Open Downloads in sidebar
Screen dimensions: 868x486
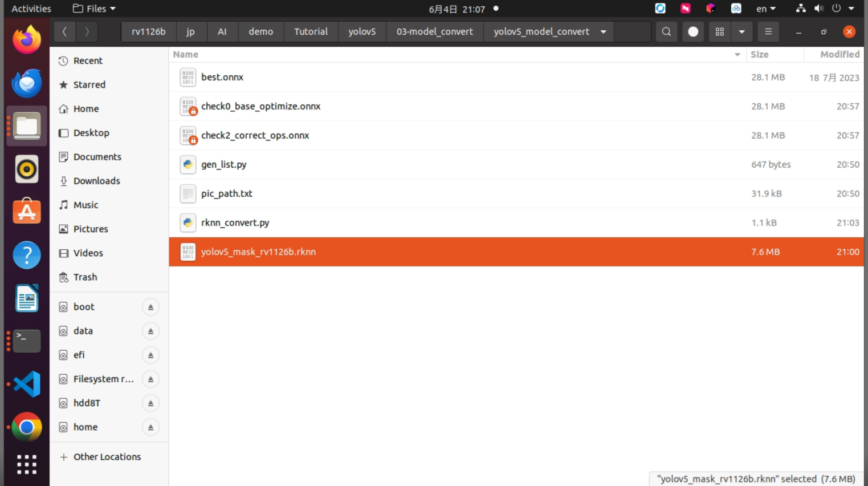click(x=108, y=181)
